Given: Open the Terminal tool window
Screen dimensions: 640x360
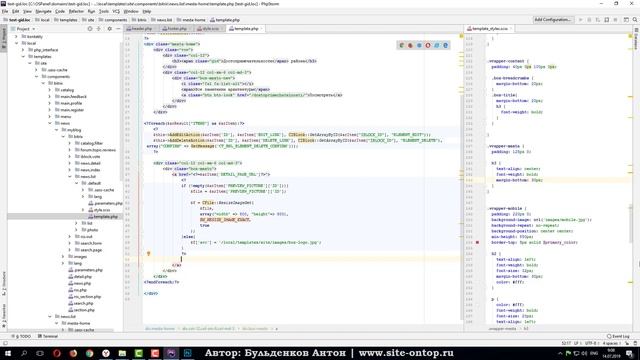Looking at the screenshot, I should (48, 336).
